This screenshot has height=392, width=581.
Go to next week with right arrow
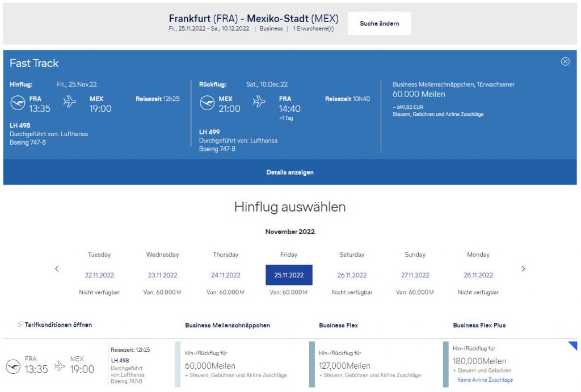[523, 269]
